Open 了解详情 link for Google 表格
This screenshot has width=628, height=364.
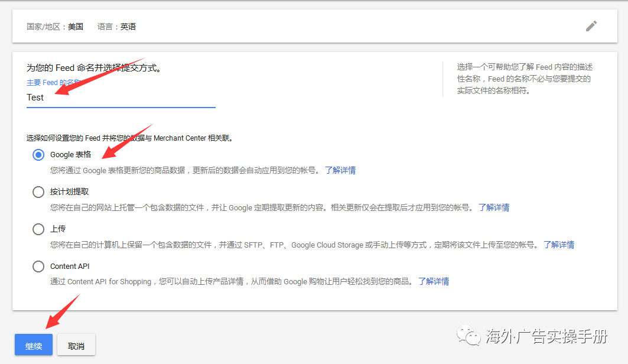coord(340,170)
